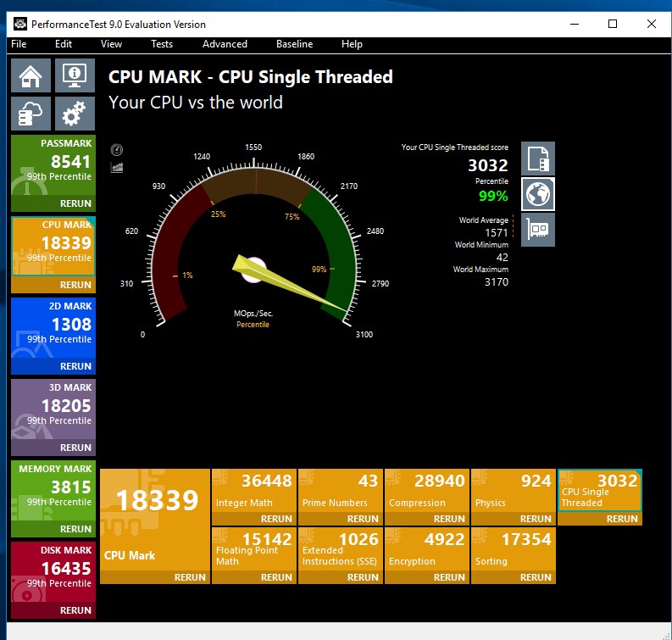Screen dimensions: 672x640
Task: Click the gauge needle center
Action: [253, 270]
